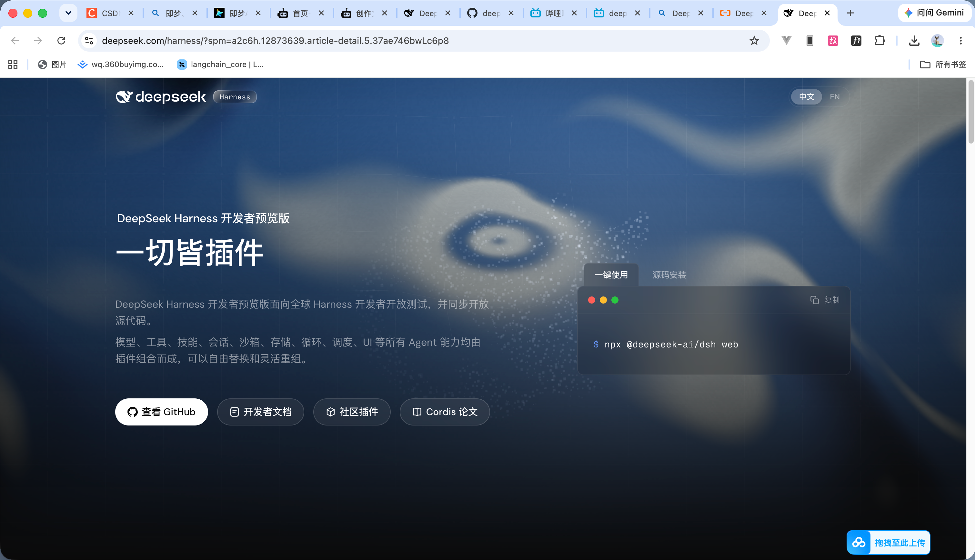This screenshot has height=560, width=975.
Task: Click the 问问 Gemini button
Action: pos(934,13)
